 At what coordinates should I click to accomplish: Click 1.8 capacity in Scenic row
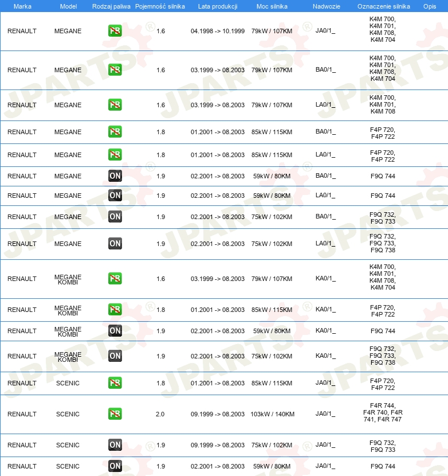pos(161,383)
